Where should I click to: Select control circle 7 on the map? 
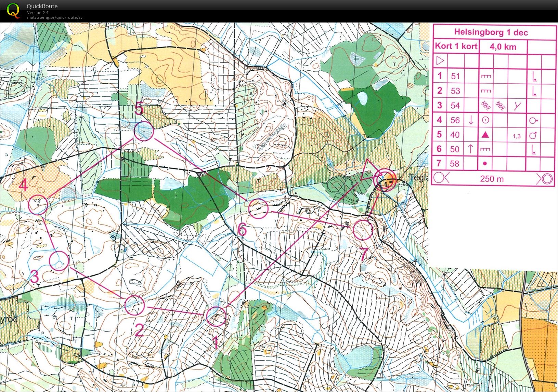click(363, 230)
